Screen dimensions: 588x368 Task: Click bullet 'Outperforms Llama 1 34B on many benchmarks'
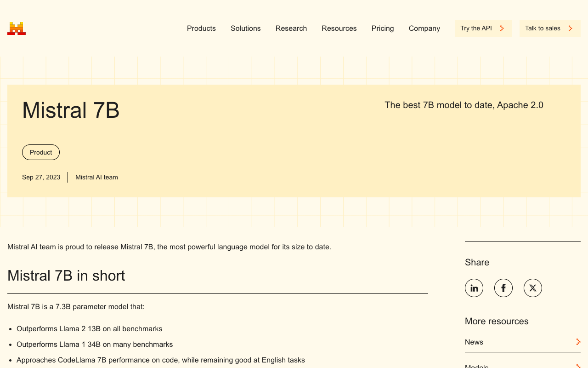95,345
